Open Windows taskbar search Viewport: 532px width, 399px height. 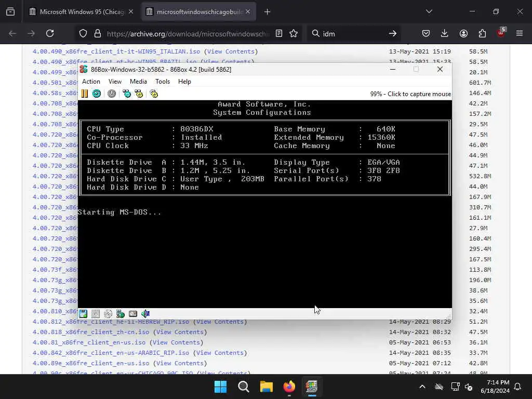[x=244, y=387]
